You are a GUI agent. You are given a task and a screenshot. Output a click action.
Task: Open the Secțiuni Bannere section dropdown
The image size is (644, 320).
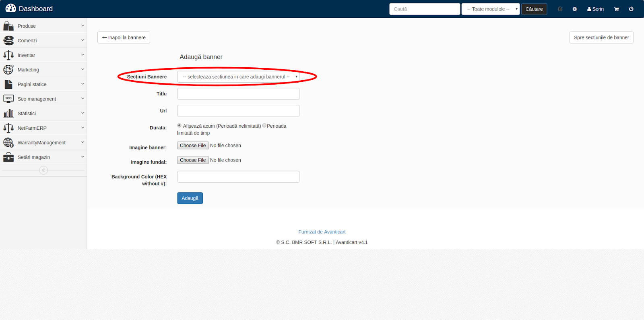238,77
